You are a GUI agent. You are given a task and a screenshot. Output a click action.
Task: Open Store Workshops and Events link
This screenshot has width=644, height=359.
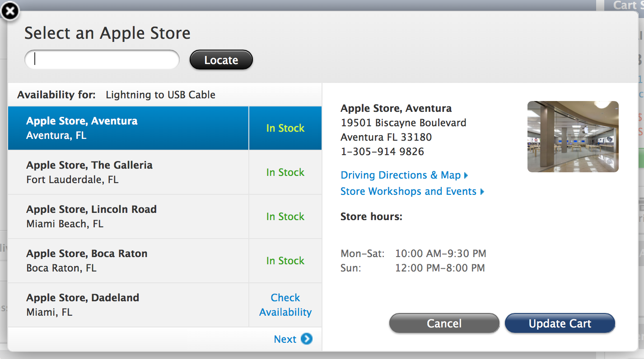click(412, 191)
